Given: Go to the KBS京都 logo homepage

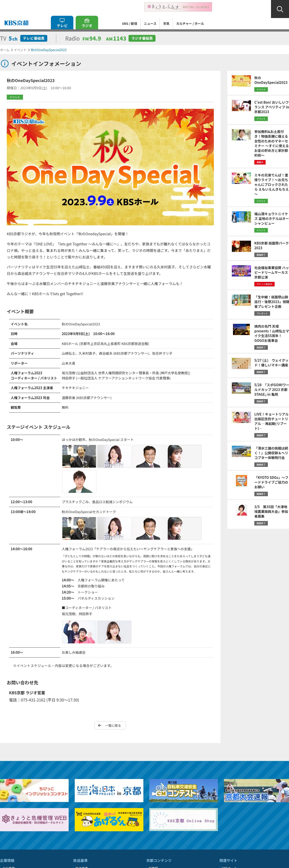Looking at the screenshot, I should pyautogui.click(x=16, y=23).
